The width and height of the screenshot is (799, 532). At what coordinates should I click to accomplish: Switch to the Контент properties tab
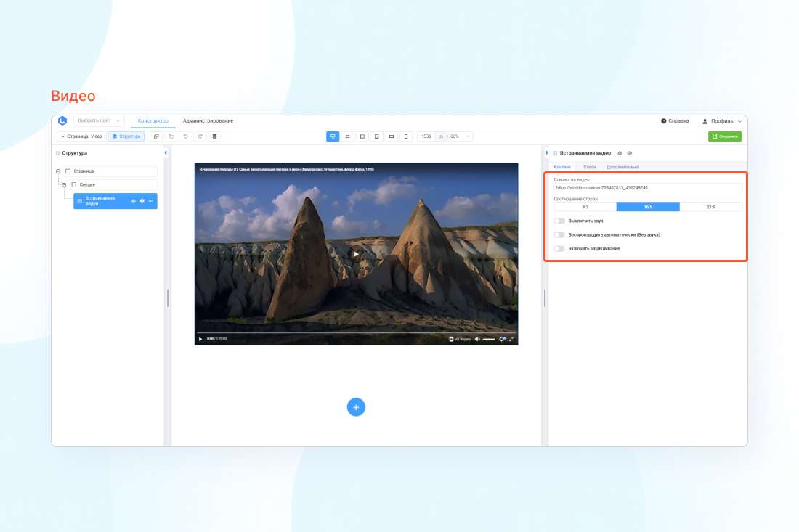click(562, 167)
